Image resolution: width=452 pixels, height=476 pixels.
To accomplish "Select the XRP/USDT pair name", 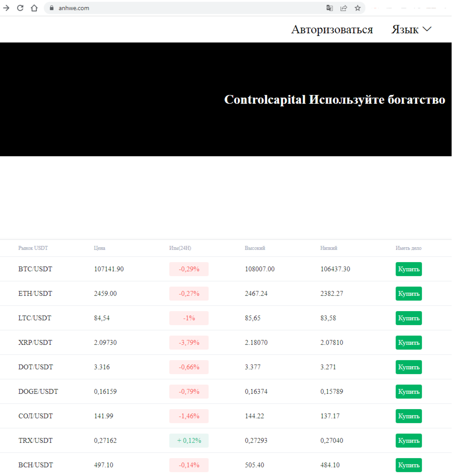I will (35, 343).
